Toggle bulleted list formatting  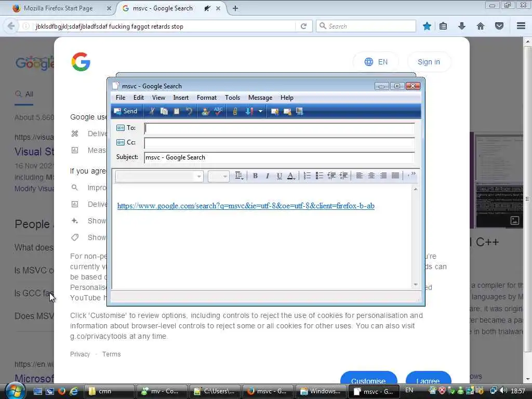coord(320,176)
